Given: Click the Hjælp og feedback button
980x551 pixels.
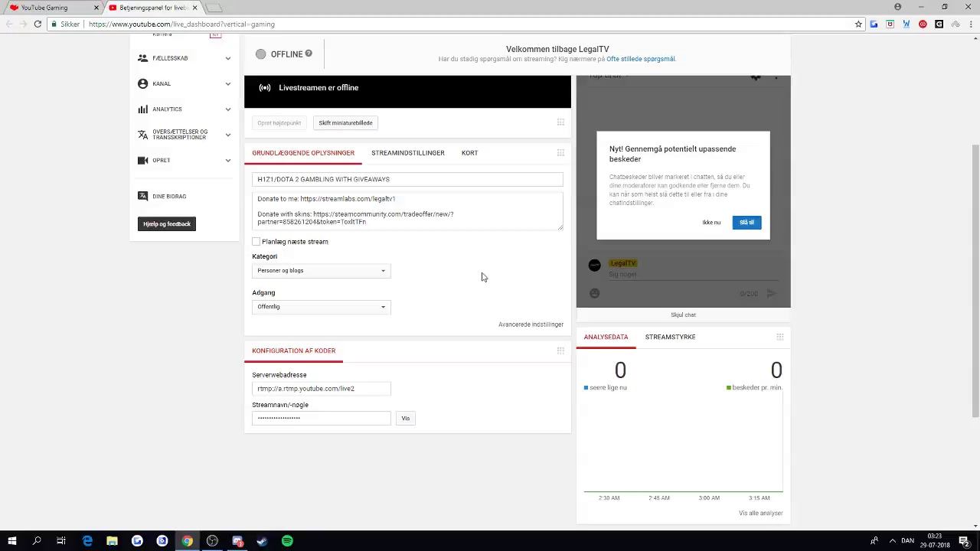Looking at the screenshot, I should coord(167,223).
